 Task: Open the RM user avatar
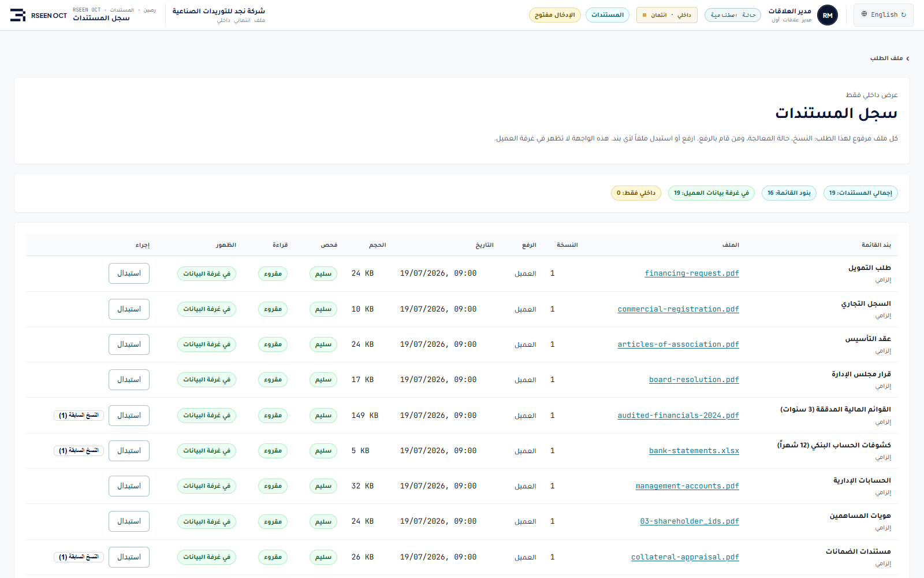click(x=828, y=15)
